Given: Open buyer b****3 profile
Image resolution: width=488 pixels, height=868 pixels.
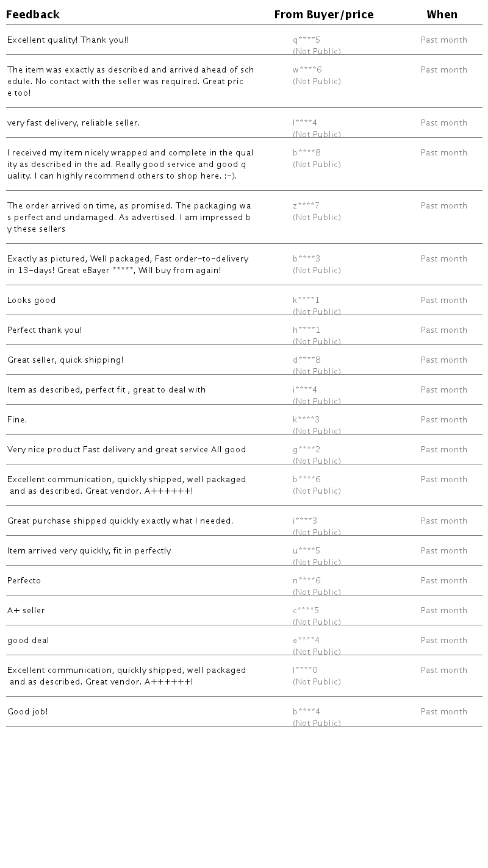Looking at the screenshot, I should pos(306,259).
